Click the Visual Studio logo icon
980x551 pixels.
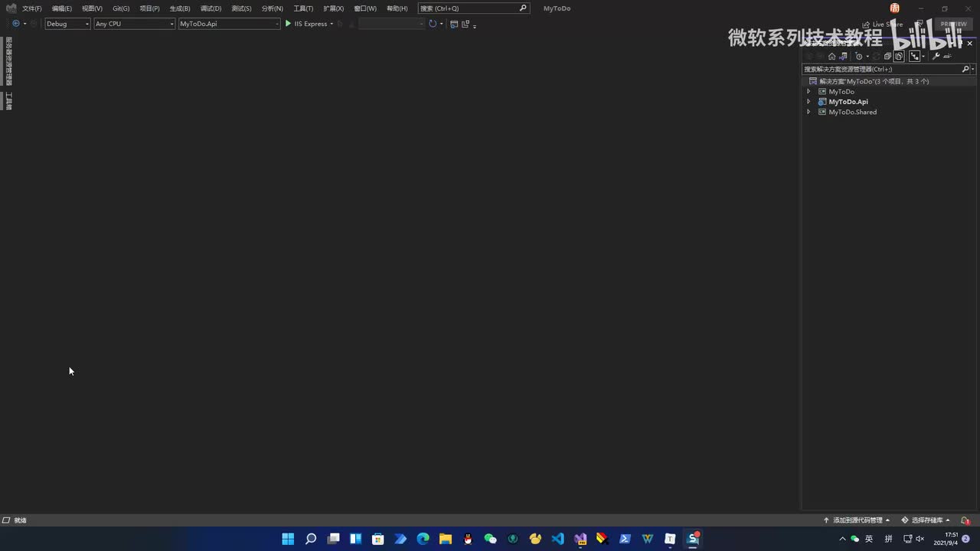coord(11,8)
